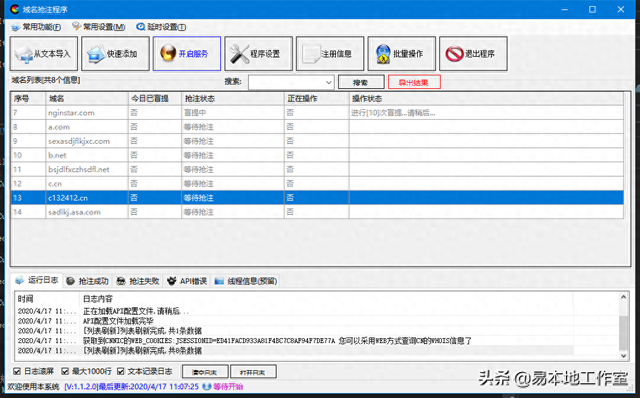Click the 等待开始 status text

228,387
